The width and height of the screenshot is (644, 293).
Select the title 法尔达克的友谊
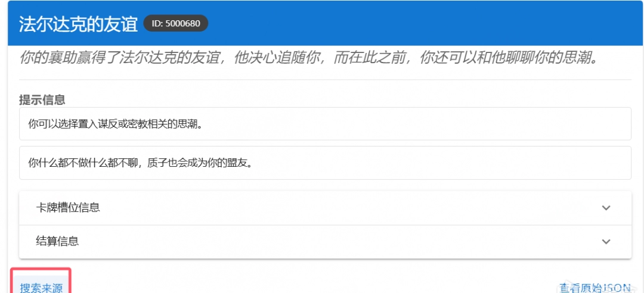[78, 24]
